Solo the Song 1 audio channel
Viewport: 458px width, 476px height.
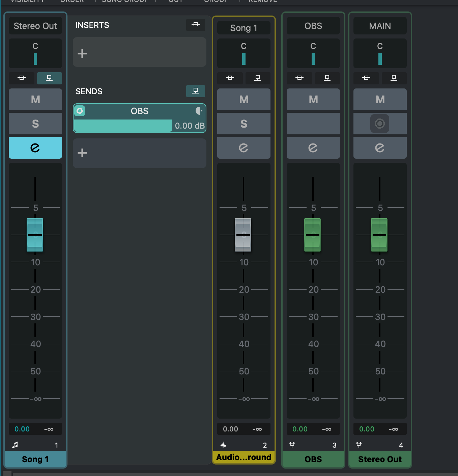244,124
